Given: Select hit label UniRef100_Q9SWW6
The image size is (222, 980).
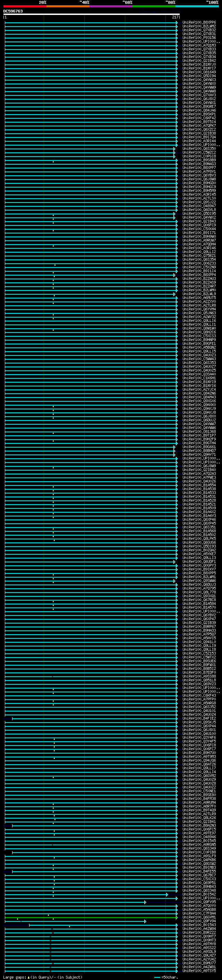Looking at the screenshot, I should coord(199,581).
